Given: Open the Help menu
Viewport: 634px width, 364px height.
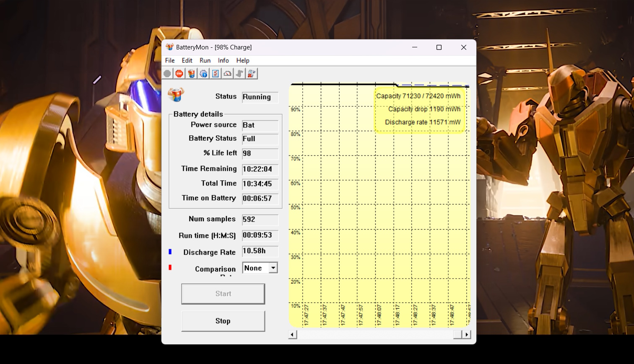Looking at the screenshot, I should coord(243,60).
